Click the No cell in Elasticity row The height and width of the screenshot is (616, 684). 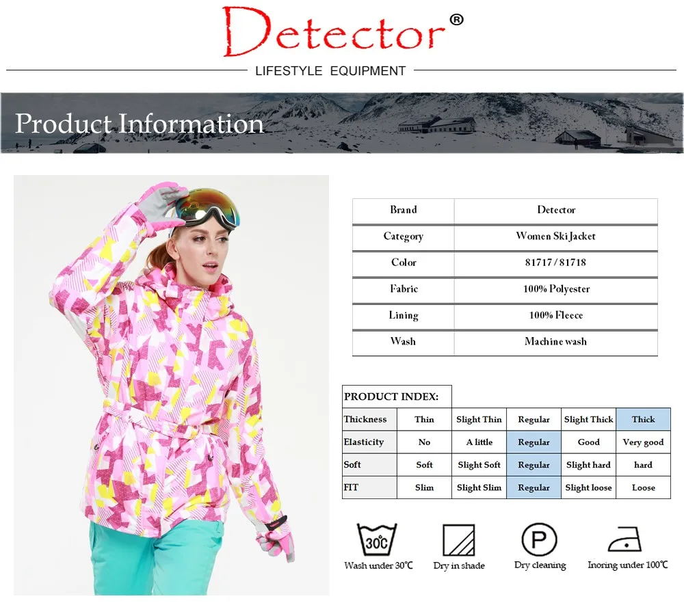coord(424,442)
